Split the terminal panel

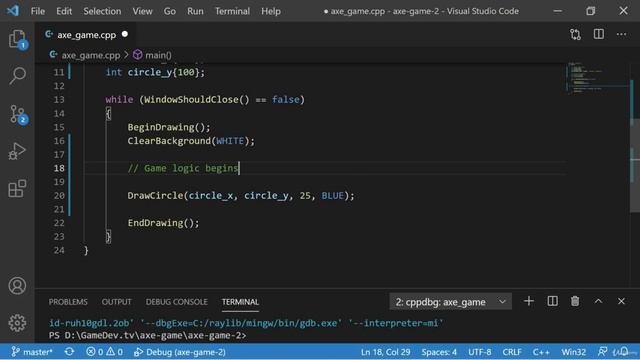552,301
